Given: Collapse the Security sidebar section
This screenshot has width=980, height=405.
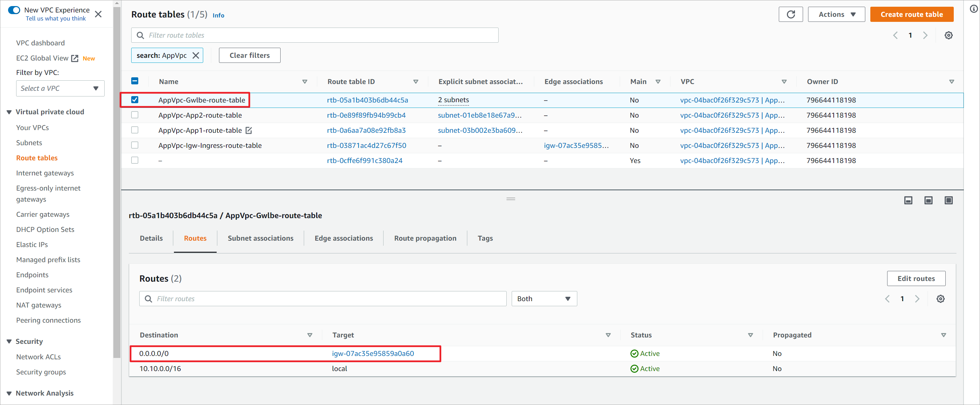Looking at the screenshot, I should pyautogui.click(x=9, y=342).
